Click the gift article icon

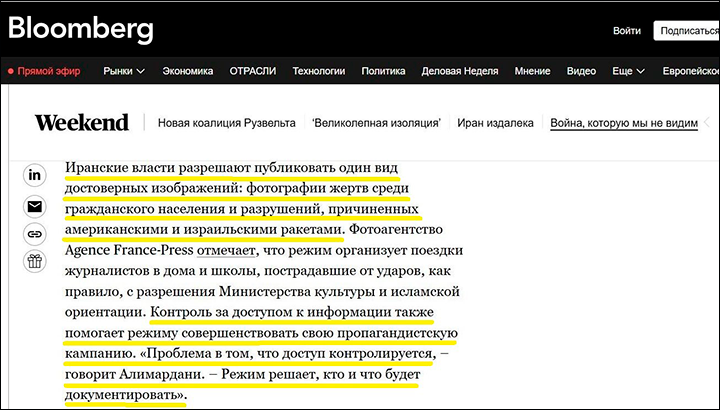coord(35,262)
